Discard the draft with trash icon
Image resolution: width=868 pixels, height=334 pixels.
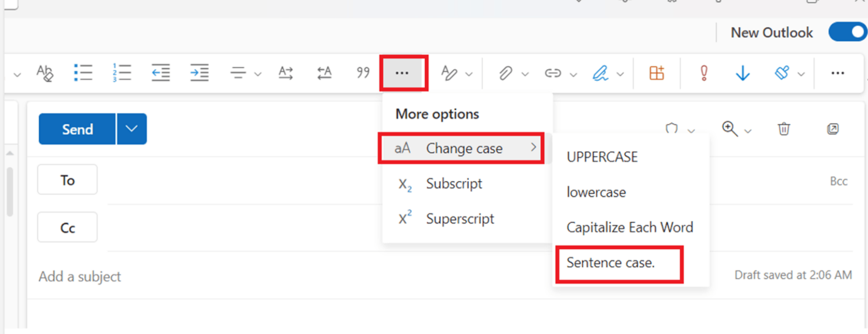click(x=784, y=129)
